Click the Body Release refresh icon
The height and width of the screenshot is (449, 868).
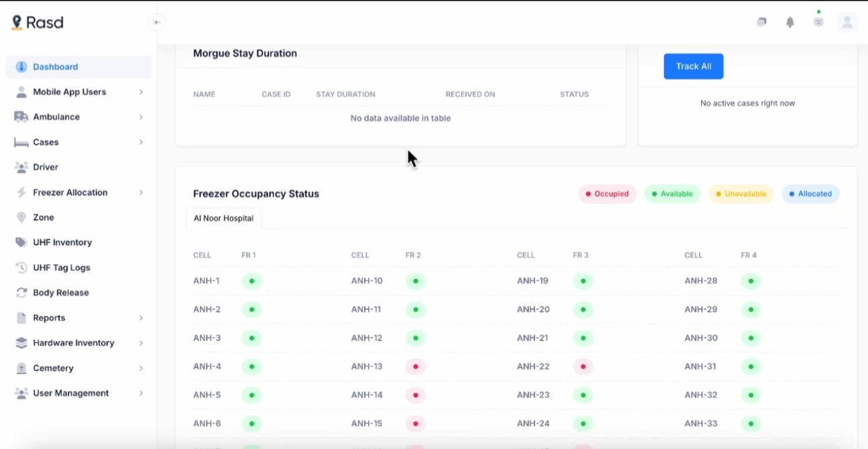pos(21,293)
